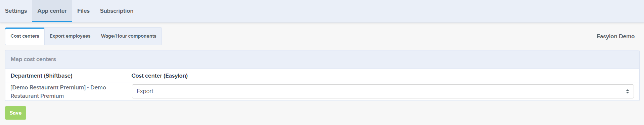Switch to Export employees sub-tab

70,36
